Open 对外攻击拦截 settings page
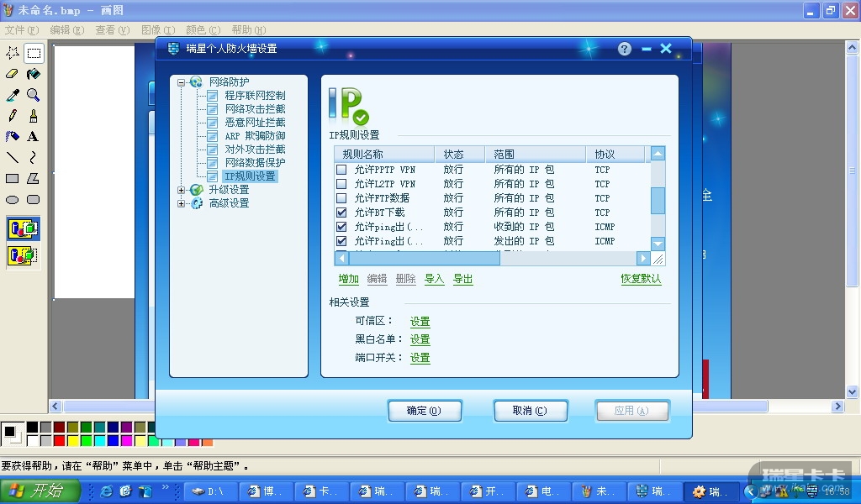This screenshot has width=861, height=504. [x=255, y=150]
